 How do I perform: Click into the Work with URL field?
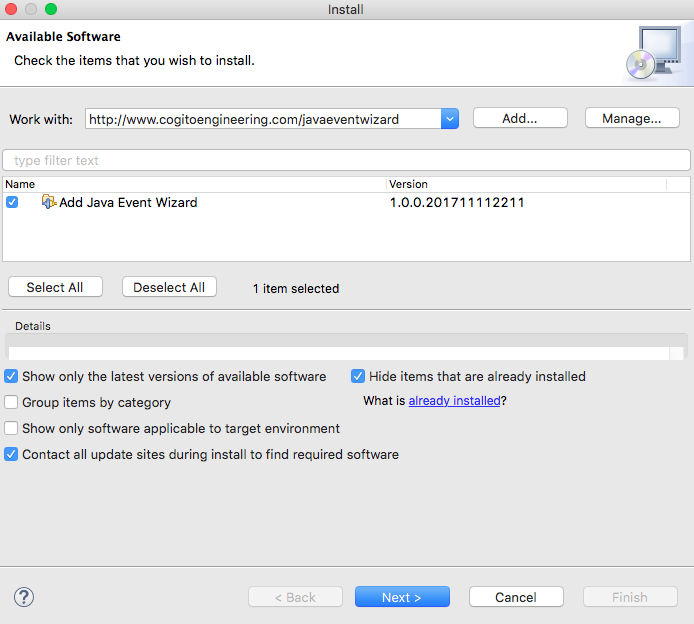coord(263,119)
